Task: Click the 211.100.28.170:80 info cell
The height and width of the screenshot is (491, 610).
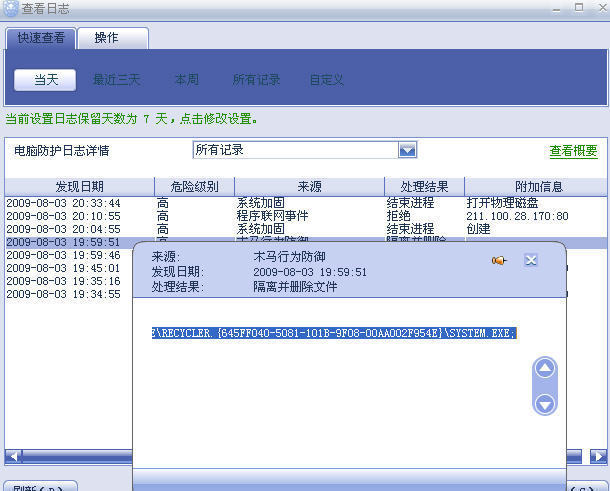Action: point(517,216)
